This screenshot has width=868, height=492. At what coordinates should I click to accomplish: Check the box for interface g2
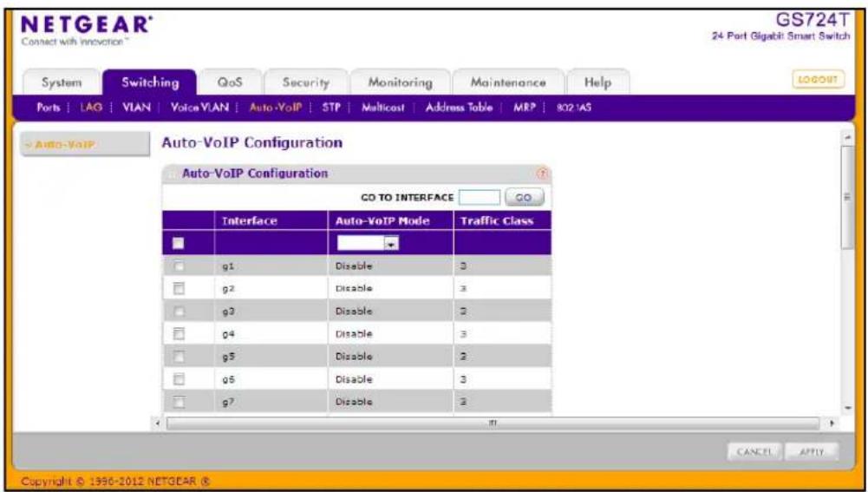point(178,289)
